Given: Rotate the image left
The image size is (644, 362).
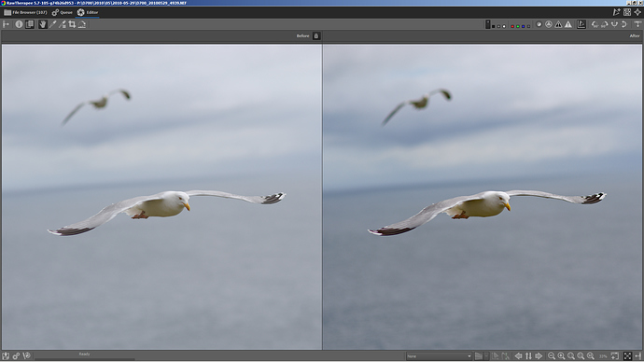Looking at the screenshot, I should click(x=595, y=24).
